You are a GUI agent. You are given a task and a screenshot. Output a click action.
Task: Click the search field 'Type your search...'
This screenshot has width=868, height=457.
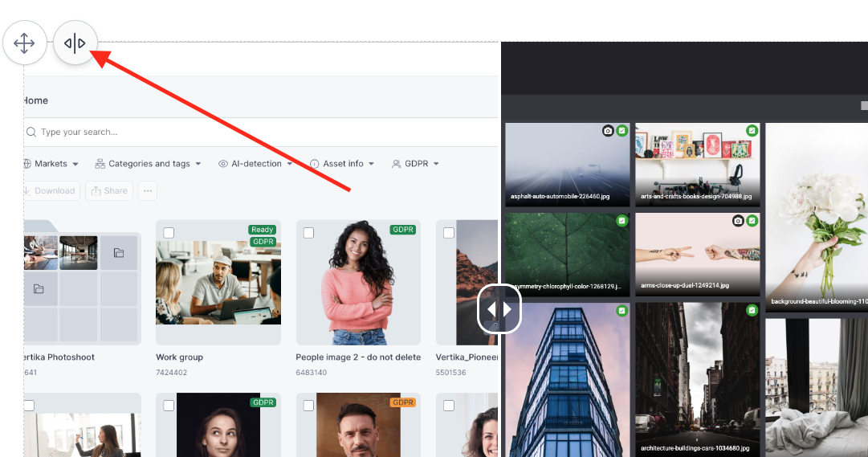(x=260, y=132)
